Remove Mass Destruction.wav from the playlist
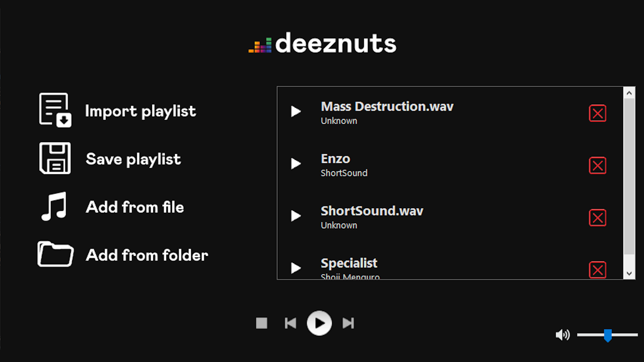Viewport: 644px width, 362px height. coord(597,113)
